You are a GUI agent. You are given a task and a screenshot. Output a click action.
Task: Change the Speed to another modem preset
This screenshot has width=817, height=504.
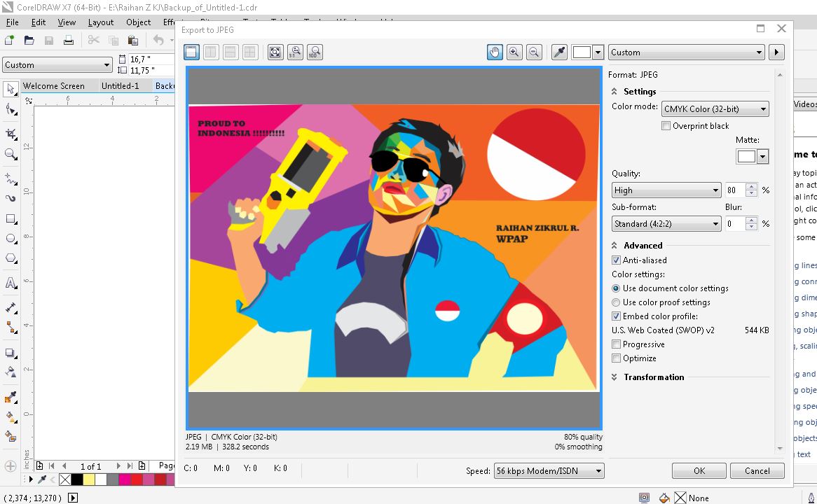tap(548, 470)
